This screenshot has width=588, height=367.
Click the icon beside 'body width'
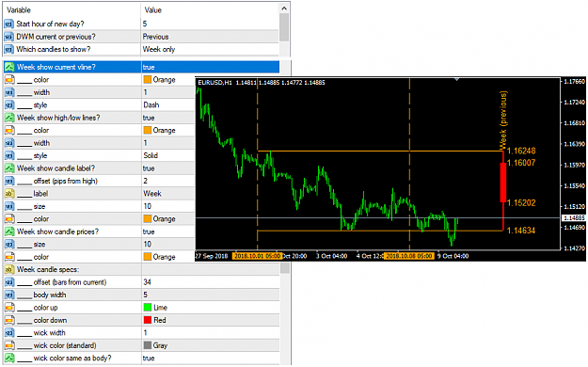9,295
